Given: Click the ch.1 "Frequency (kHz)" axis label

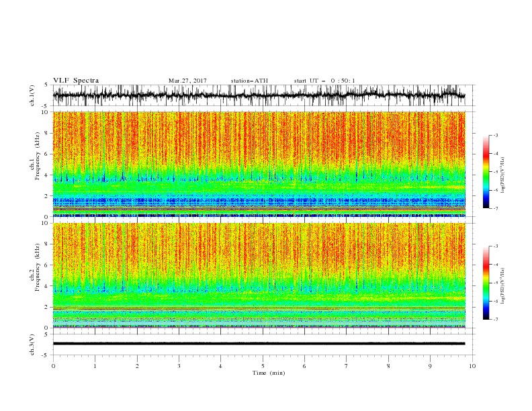Looking at the screenshot, I should coord(38,156).
